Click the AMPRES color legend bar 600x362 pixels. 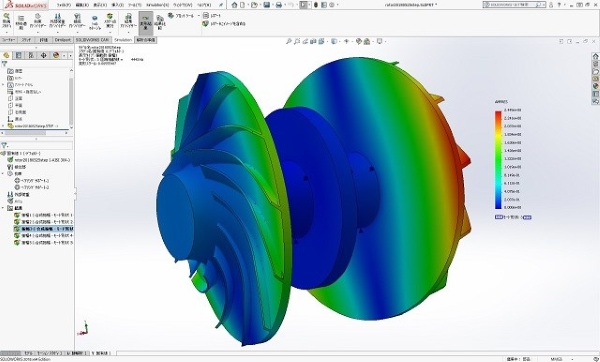(498, 160)
